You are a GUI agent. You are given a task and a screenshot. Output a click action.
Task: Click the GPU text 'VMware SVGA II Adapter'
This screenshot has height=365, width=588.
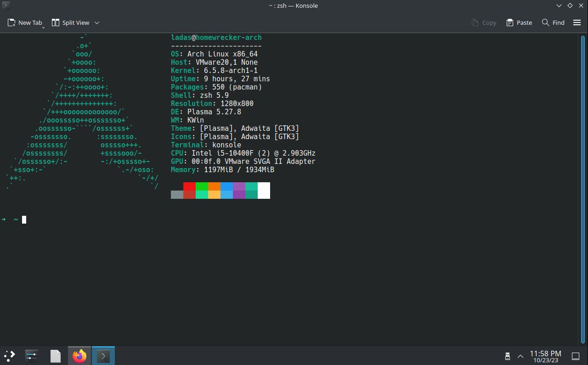point(270,162)
